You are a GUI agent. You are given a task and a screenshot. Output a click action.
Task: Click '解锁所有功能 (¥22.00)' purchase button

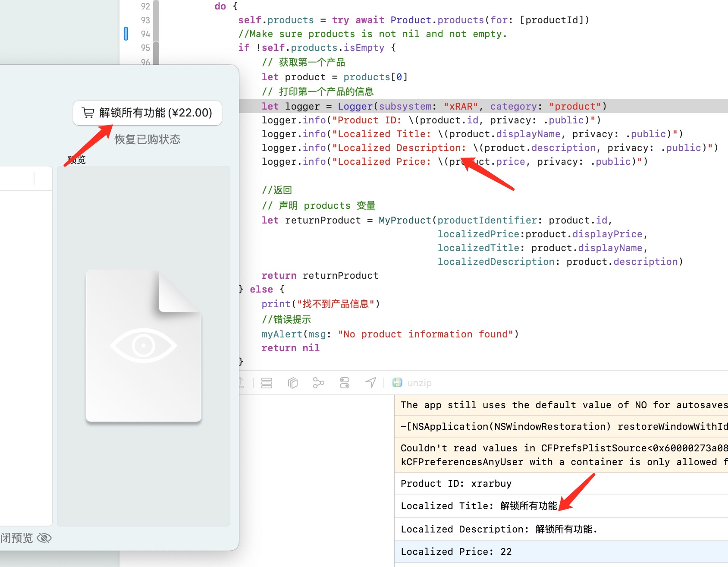(147, 113)
